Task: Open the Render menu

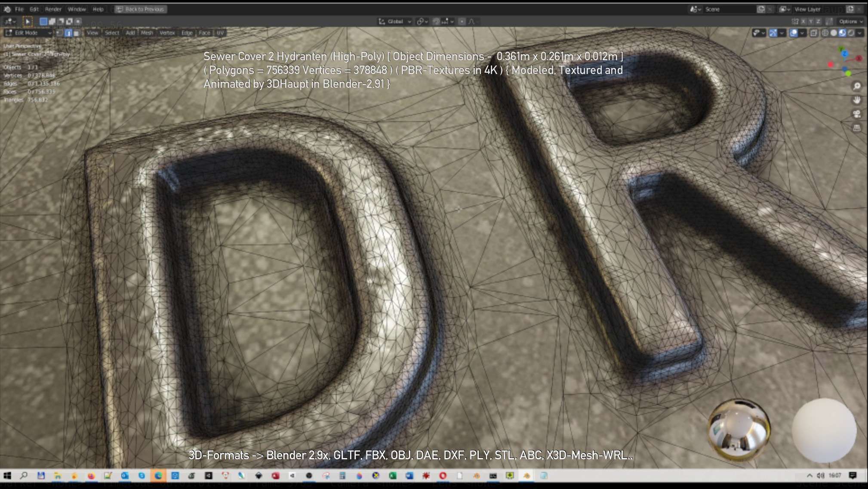Action: coord(53,9)
